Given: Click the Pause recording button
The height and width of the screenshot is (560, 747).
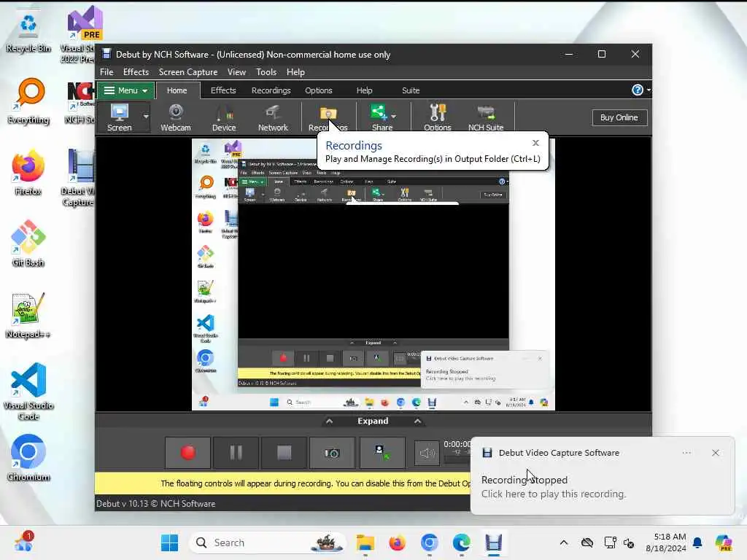Looking at the screenshot, I should 236,452.
